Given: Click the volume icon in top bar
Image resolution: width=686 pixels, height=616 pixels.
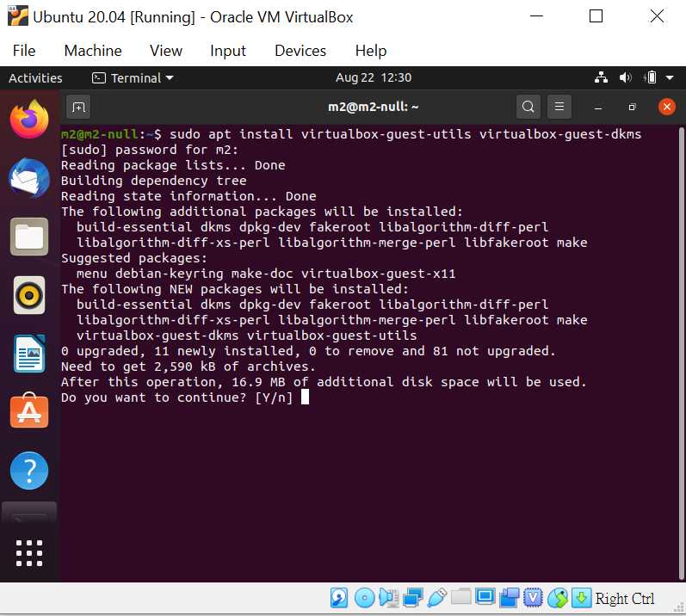Looking at the screenshot, I should click(626, 77).
